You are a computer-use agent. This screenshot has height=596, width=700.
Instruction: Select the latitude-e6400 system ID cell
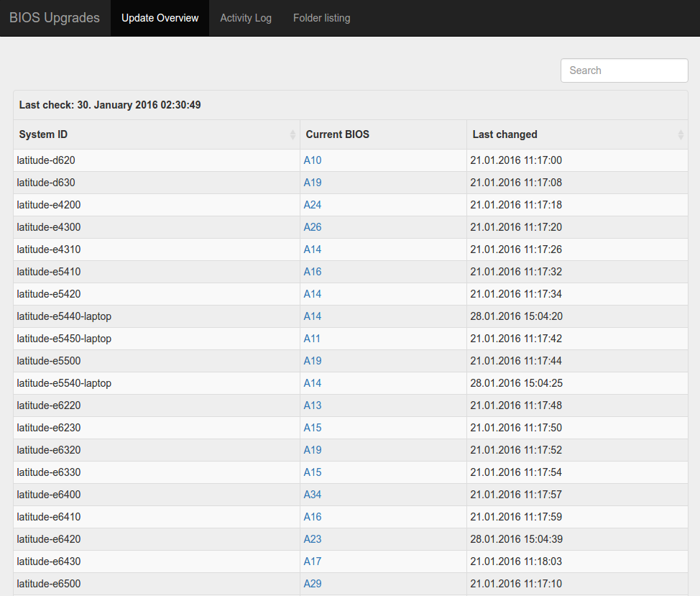157,495
